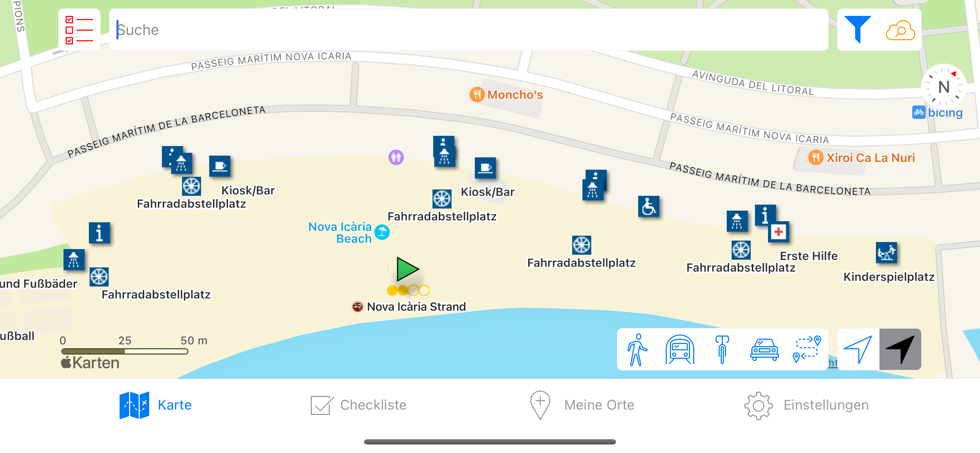Select public transit route mode
The height and width of the screenshot is (453, 980).
tap(680, 350)
